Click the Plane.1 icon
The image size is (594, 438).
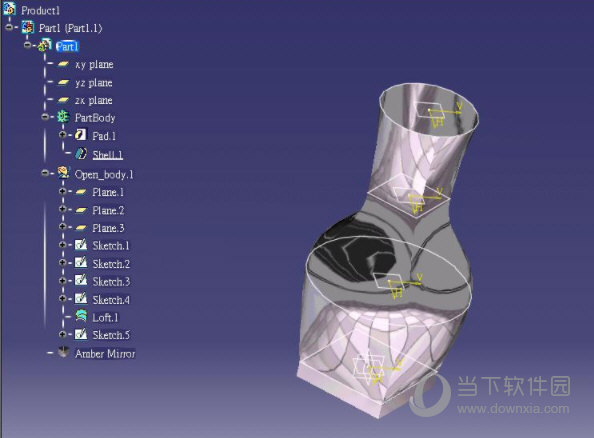click(x=81, y=192)
